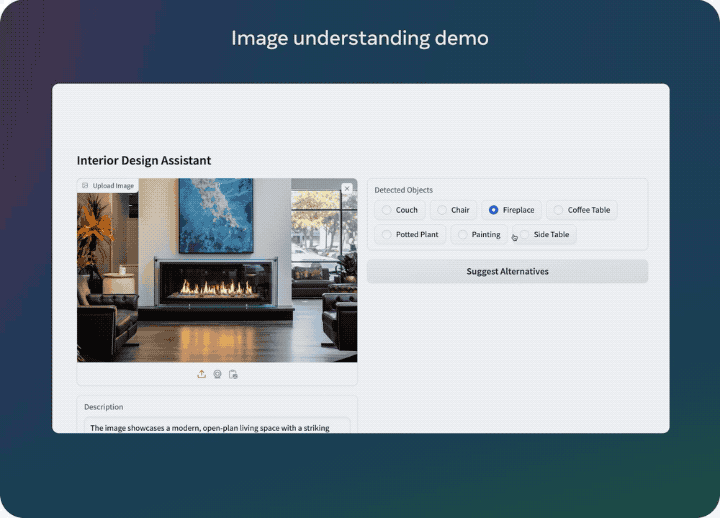The image size is (720, 518).
Task: Remove the uploaded image with the X button
Action: pos(347,188)
